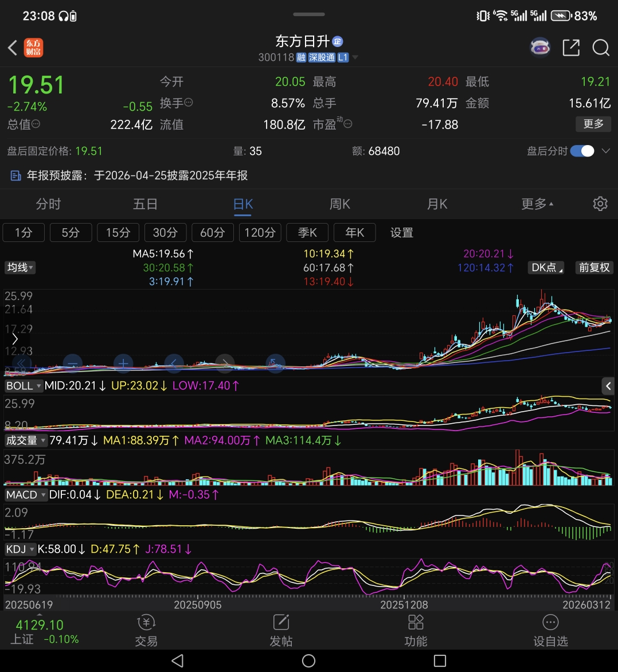Tap the 盘后固定价格 19.51 value
This screenshot has width=618, height=672.
pyautogui.click(x=89, y=151)
